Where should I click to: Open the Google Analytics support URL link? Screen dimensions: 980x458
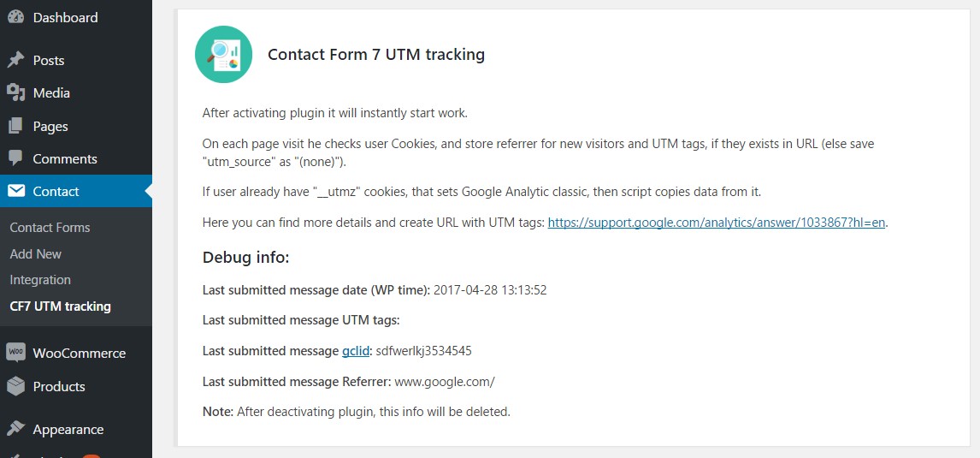[x=717, y=223]
